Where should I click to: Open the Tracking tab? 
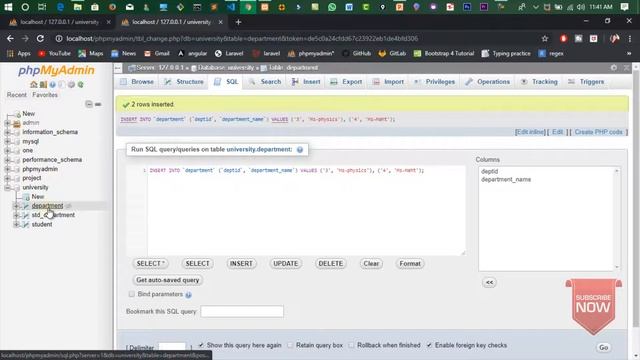click(539, 82)
